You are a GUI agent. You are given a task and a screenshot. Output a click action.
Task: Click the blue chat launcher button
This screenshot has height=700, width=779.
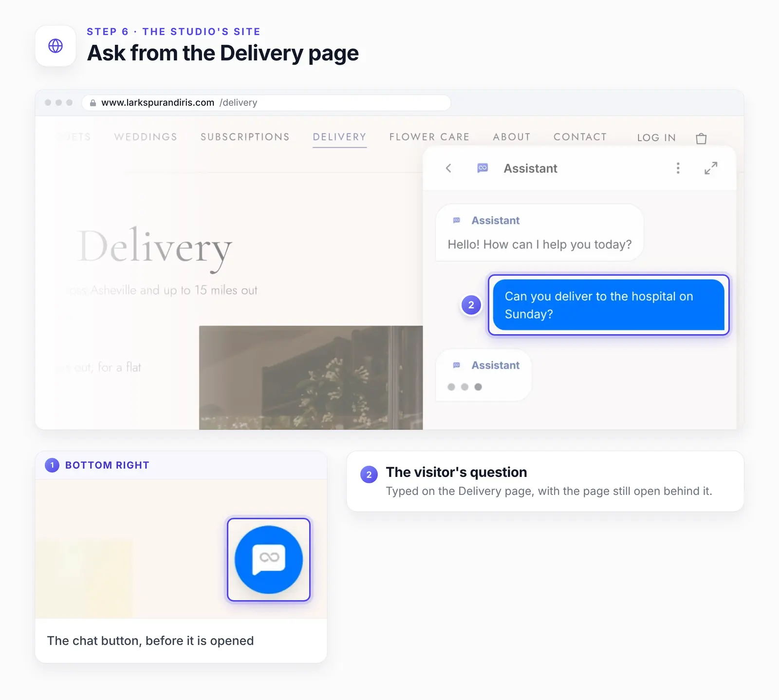269,560
